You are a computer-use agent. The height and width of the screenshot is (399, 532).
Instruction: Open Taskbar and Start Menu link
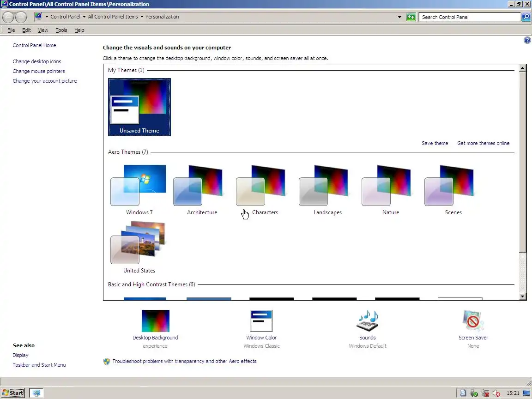coord(39,365)
